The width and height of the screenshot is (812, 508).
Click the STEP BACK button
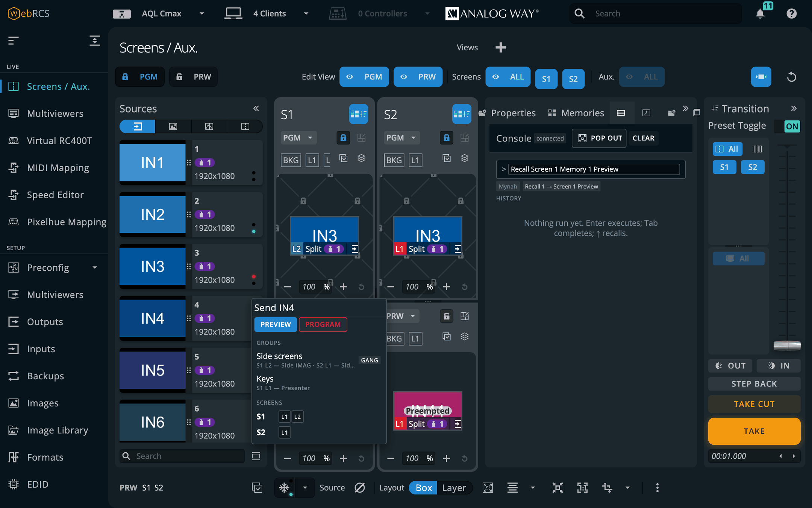(x=754, y=384)
